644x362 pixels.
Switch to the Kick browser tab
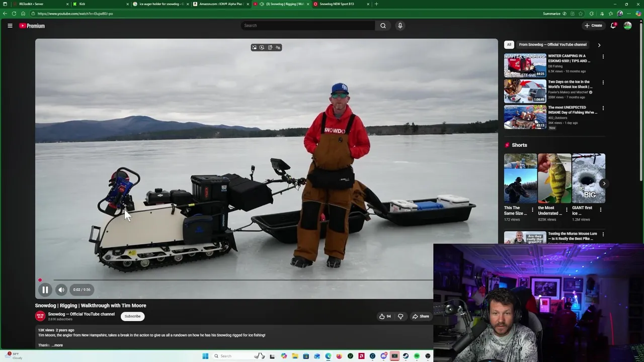[101, 4]
